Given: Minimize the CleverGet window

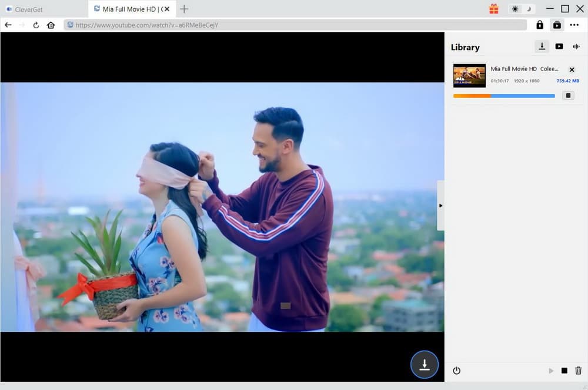Looking at the screenshot, I should 550,9.
